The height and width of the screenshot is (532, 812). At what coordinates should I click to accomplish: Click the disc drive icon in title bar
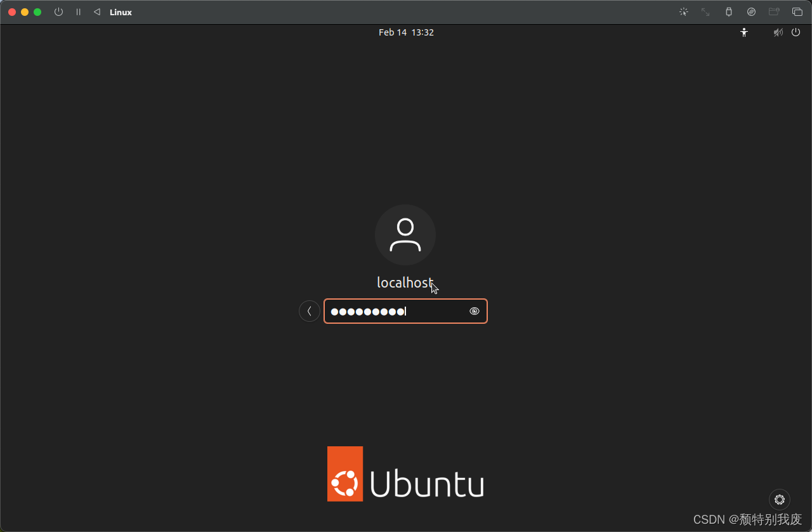pyautogui.click(x=751, y=12)
